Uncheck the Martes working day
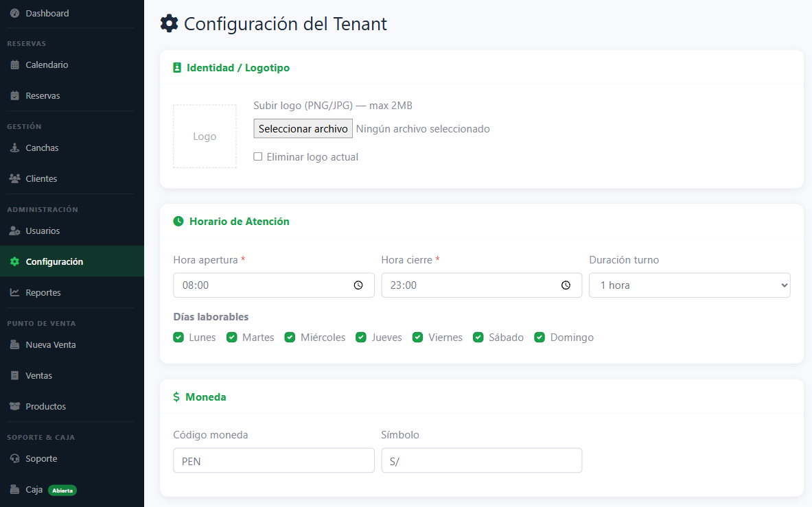The width and height of the screenshot is (812, 507). click(231, 338)
